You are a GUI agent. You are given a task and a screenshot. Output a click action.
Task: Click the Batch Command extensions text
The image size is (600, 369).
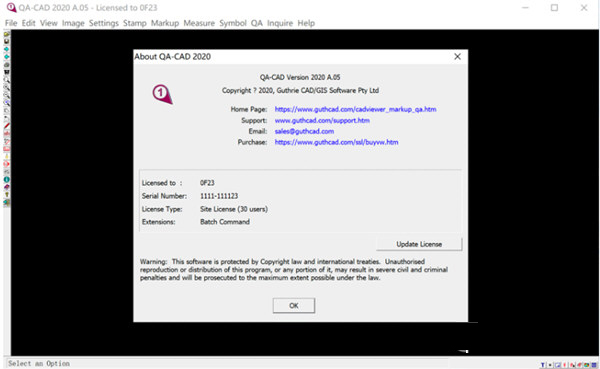225,222
